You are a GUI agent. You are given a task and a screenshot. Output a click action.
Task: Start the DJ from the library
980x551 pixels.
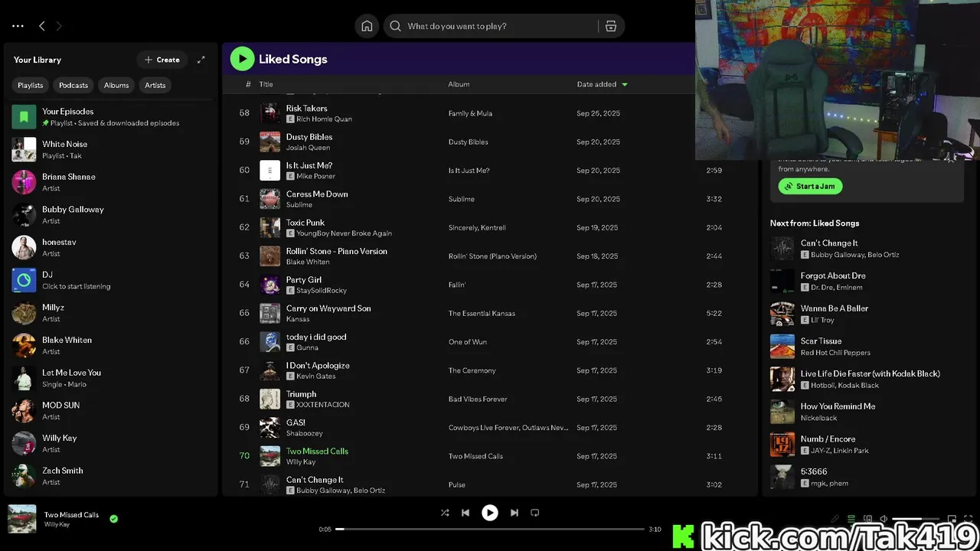coord(111,280)
